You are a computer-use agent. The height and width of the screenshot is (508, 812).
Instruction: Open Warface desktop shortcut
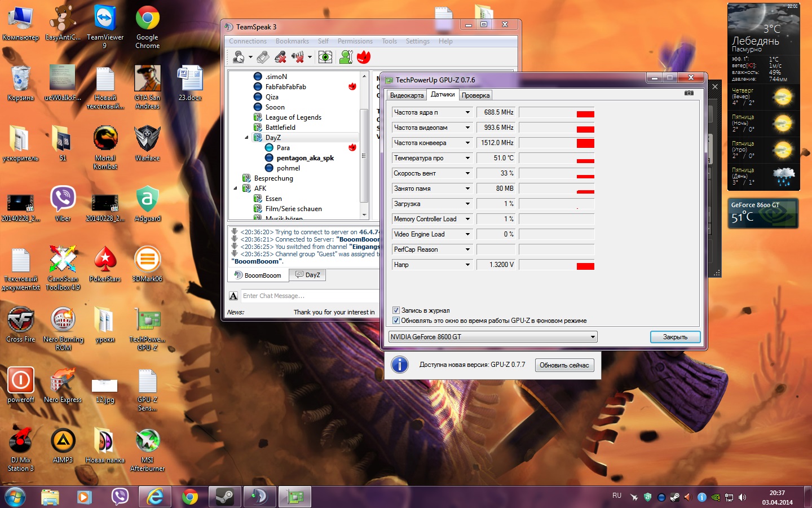[x=147, y=143]
